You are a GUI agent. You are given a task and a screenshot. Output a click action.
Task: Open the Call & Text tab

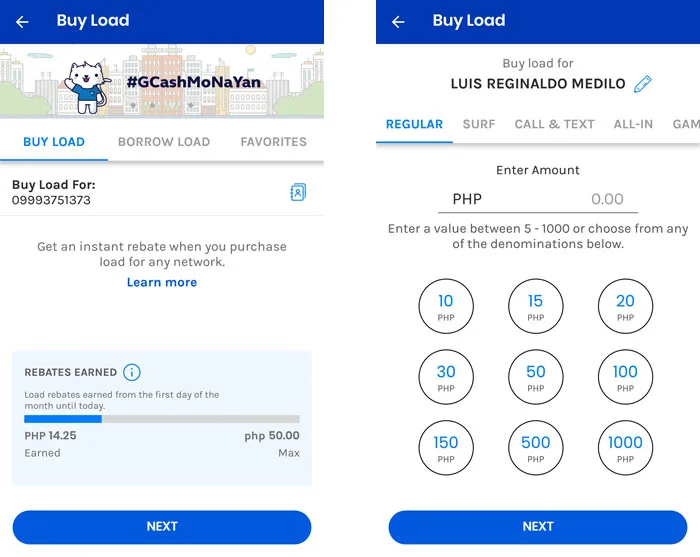click(554, 124)
